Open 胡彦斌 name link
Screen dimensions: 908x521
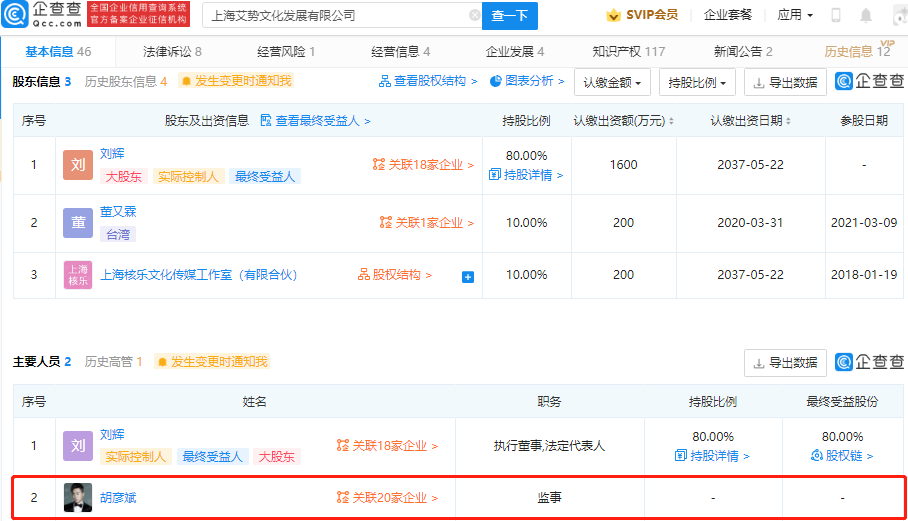click(x=118, y=497)
